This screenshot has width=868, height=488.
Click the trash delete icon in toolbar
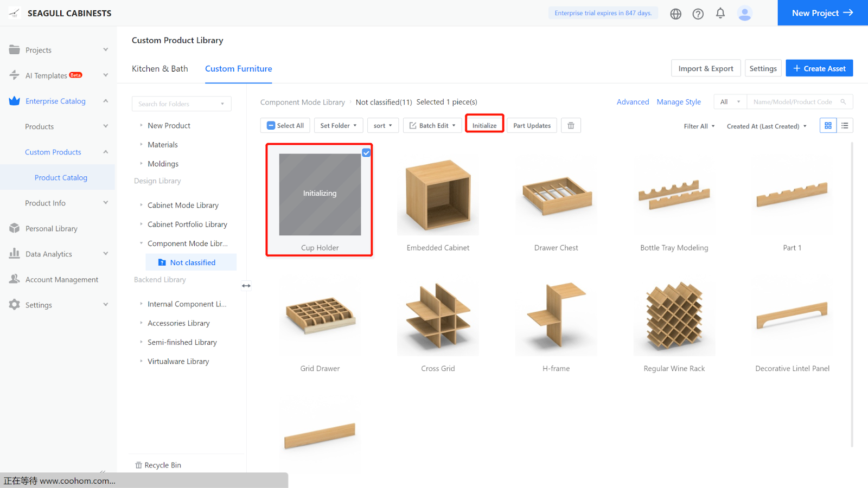[x=571, y=126]
